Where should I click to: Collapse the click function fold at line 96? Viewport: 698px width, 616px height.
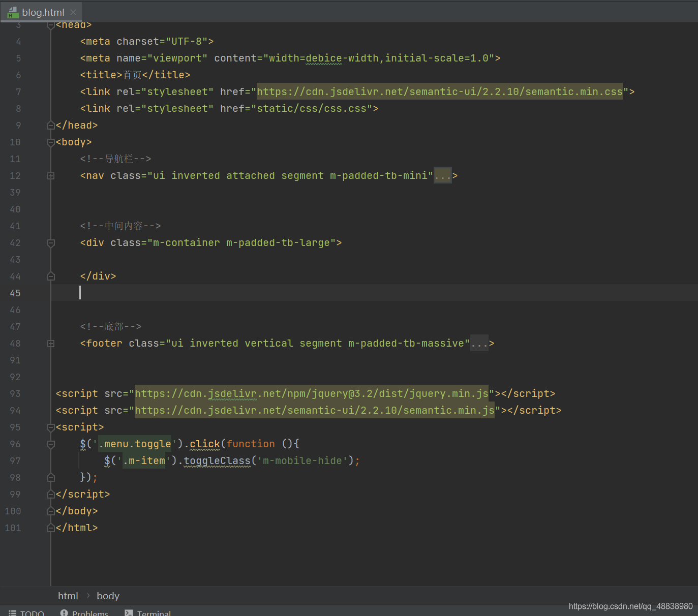(x=51, y=444)
